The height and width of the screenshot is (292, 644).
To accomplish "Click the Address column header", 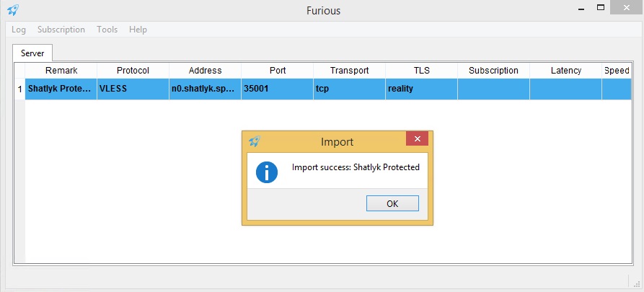I will point(205,71).
